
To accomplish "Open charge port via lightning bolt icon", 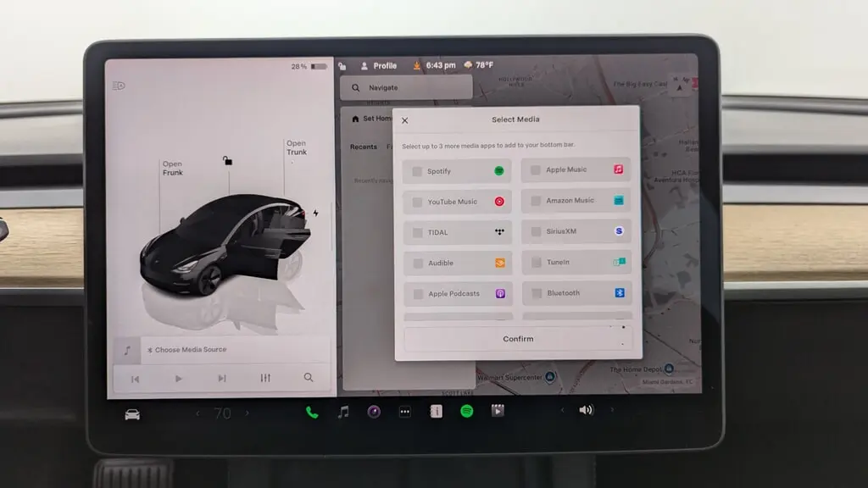I will (x=315, y=213).
